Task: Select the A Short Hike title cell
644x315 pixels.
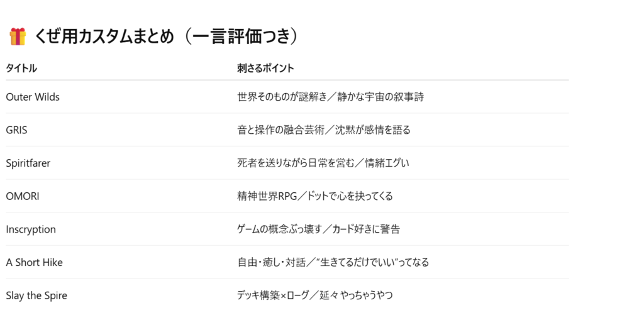Action: click(34, 262)
